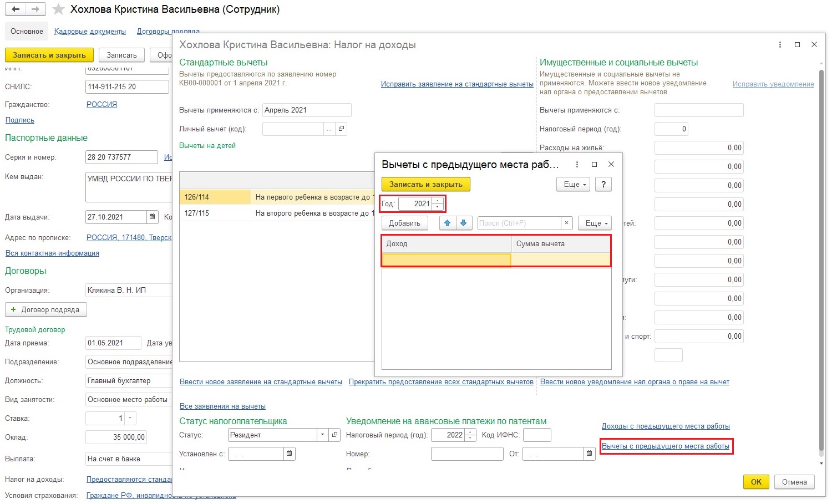Open the Еще menu next to help button
Screen dimensions: 837x504
coord(573,184)
